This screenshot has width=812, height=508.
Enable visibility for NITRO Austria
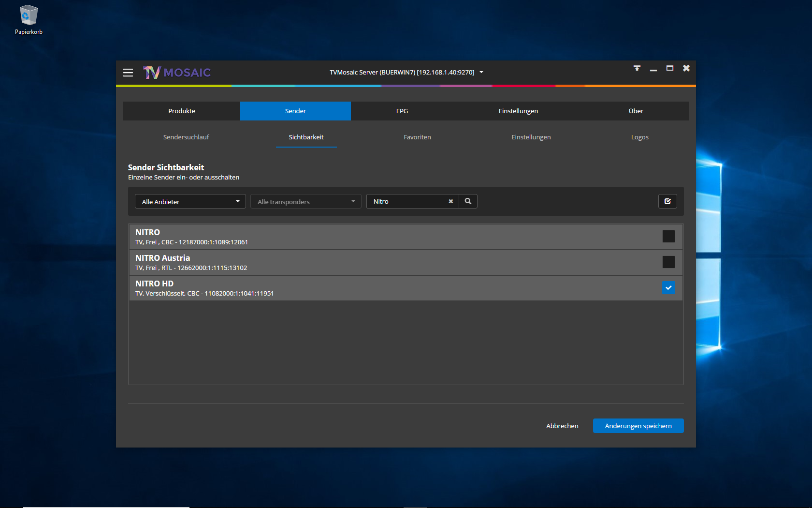[x=668, y=262]
